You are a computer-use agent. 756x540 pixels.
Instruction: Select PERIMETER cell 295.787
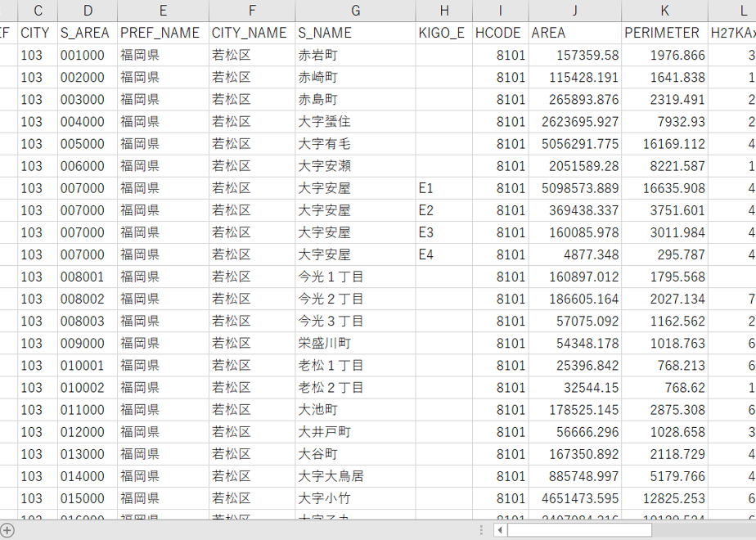(665, 254)
